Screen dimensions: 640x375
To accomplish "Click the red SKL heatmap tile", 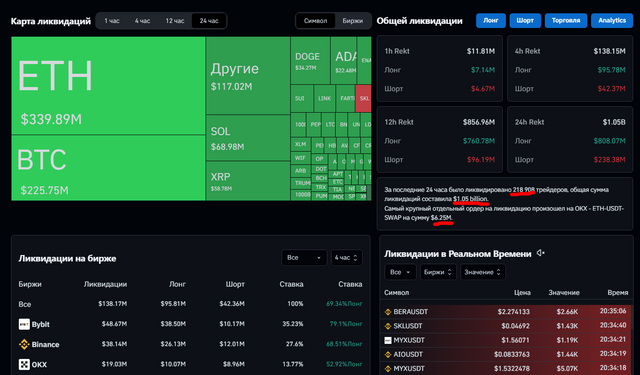I will click(x=363, y=98).
